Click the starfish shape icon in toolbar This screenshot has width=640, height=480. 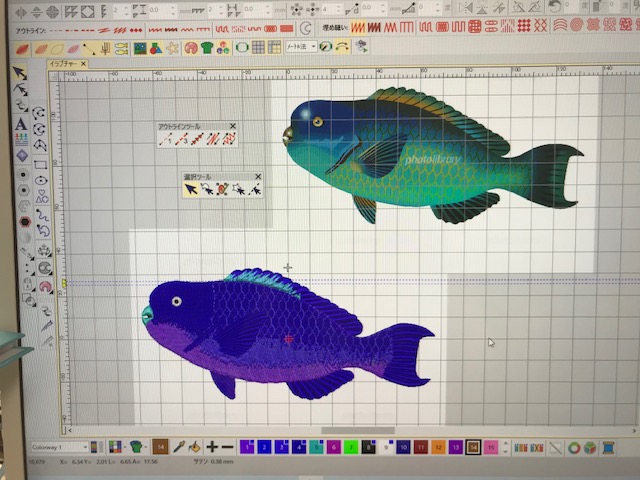tap(173, 48)
